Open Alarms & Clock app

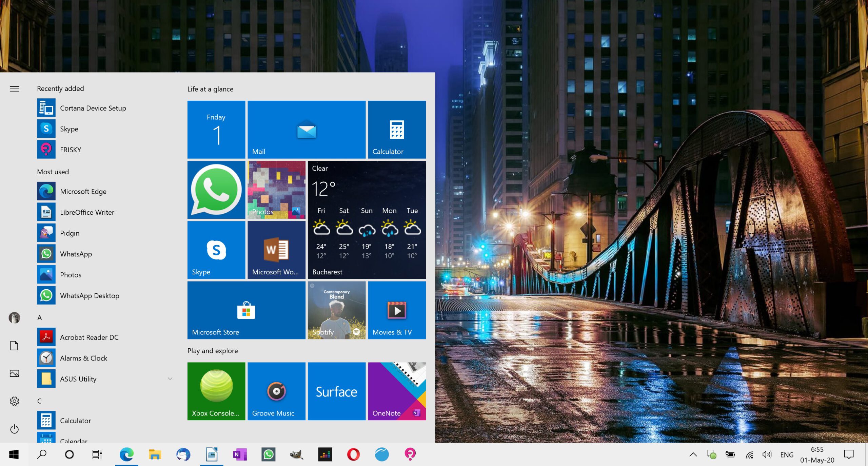pyautogui.click(x=105, y=358)
